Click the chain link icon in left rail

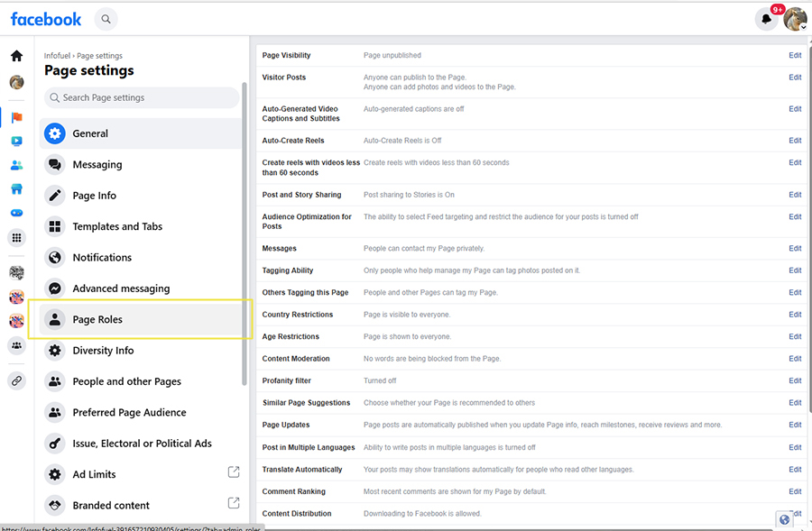click(x=16, y=380)
